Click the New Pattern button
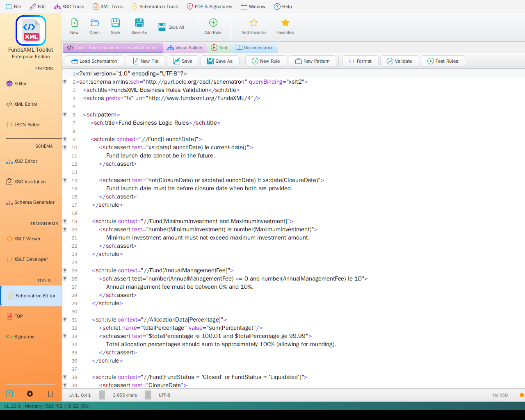 click(x=313, y=61)
